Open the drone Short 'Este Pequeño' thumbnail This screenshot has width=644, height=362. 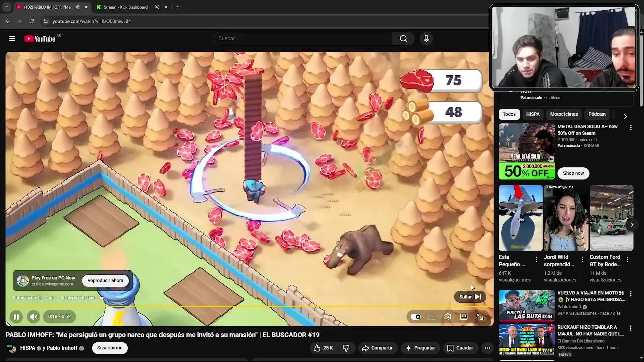521,218
